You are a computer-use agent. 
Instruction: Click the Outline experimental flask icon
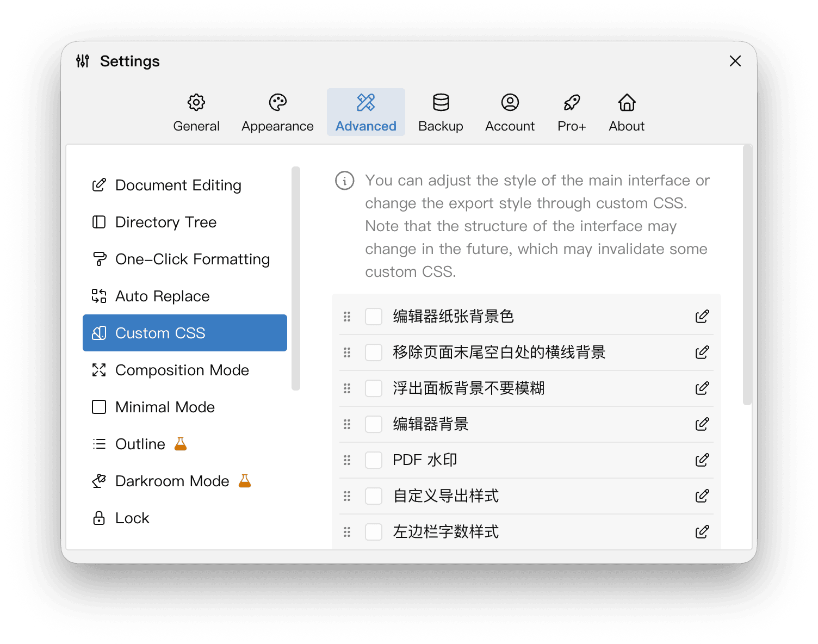[x=181, y=444]
